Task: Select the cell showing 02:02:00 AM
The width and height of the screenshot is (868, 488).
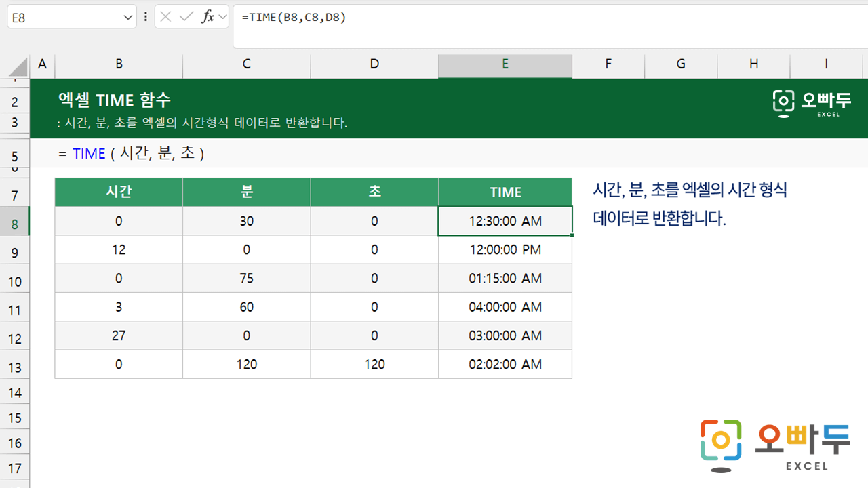Action: [505, 365]
